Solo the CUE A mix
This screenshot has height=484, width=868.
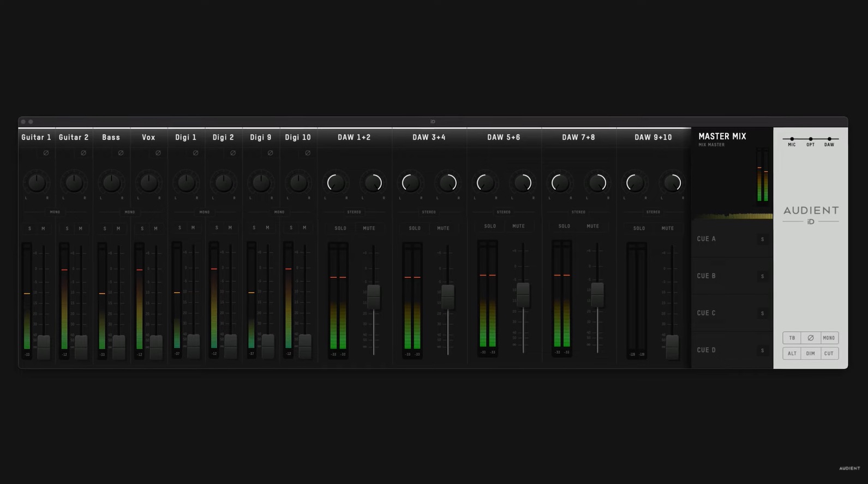click(x=763, y=239)
